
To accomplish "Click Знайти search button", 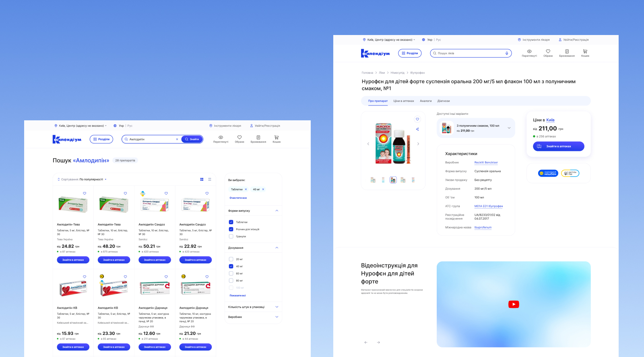I will (192, 139).
